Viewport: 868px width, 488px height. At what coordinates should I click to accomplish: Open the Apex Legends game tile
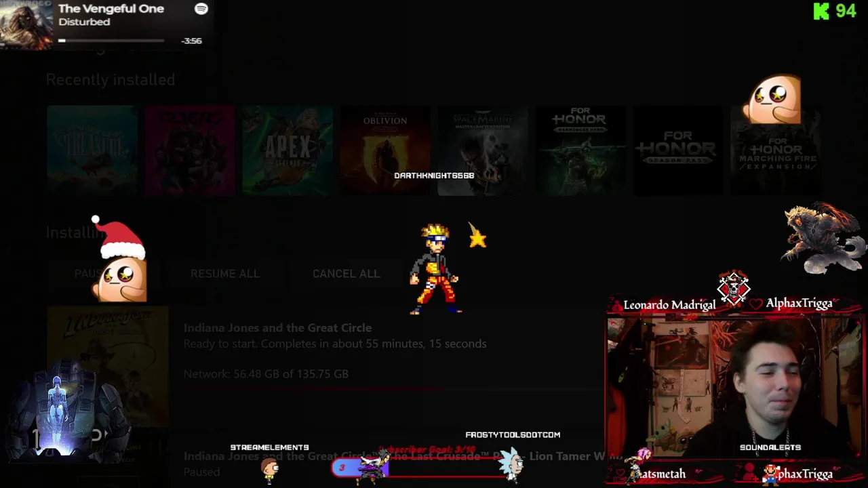pyautogui.click(x=288, y=150)
